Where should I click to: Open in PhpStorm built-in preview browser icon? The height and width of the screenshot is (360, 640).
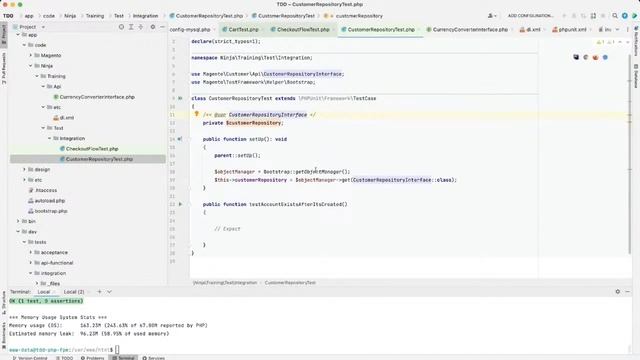[x=576, y=57]
